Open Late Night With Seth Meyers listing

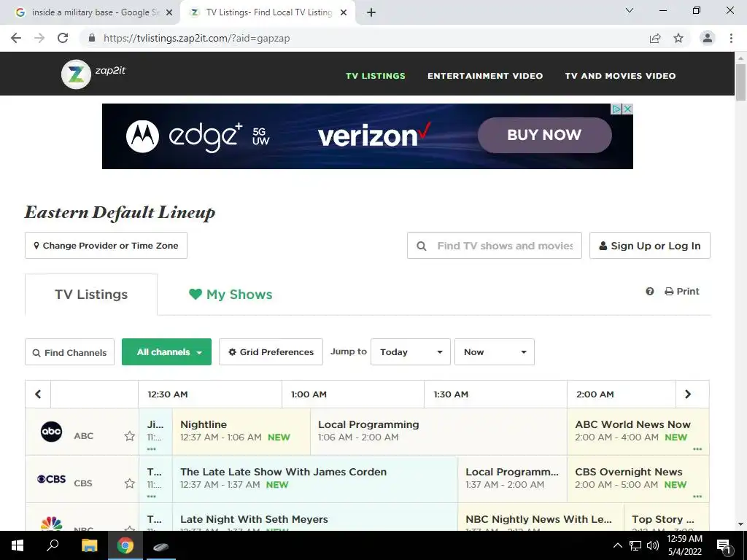click(315, 518)
